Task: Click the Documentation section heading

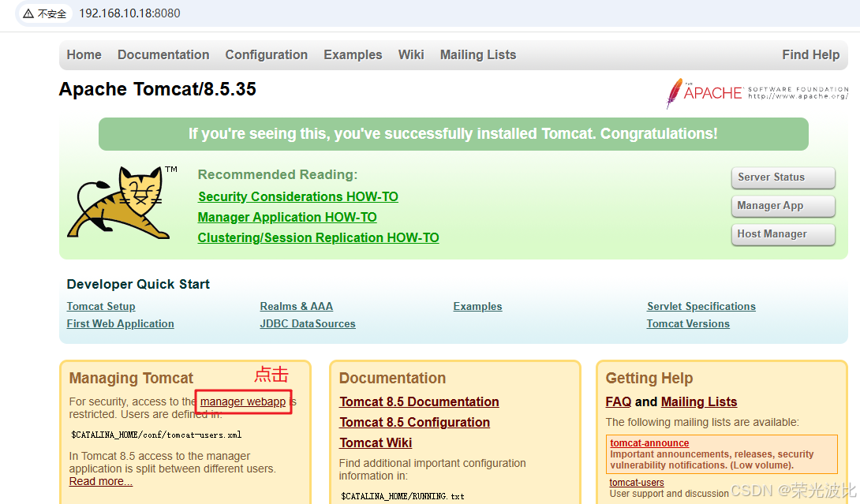Action: [392, 379]
